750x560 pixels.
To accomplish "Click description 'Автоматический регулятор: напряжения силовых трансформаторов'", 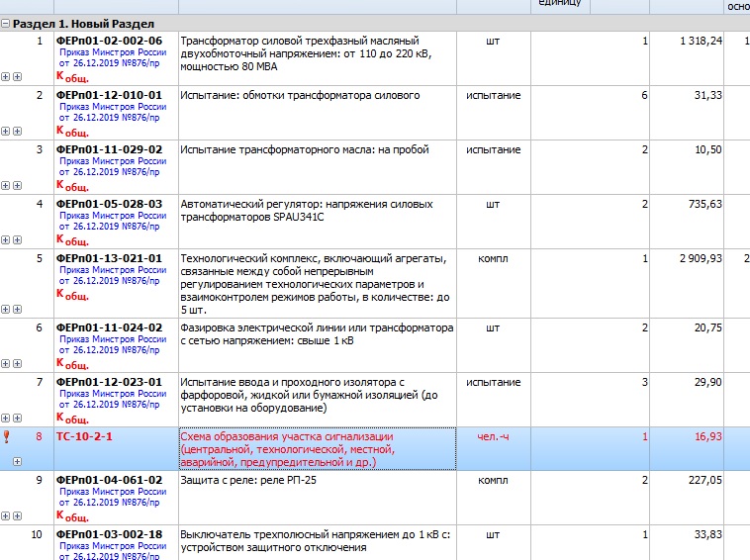I will 307,211.
